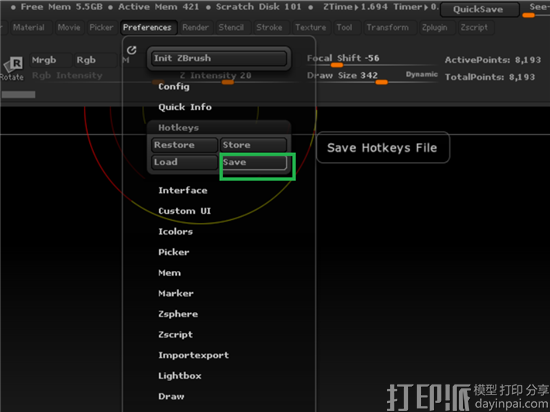
Task: Click the Restore hotkeys button
Action: pyautogui.click(x=184, y=145)
